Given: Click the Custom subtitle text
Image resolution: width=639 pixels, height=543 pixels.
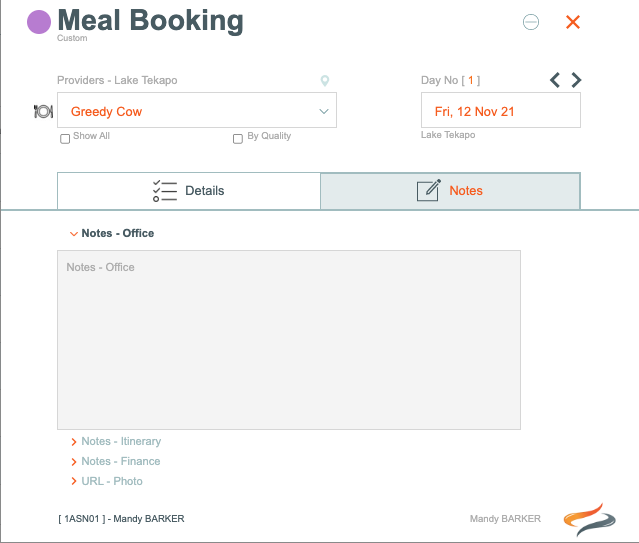Looking at the screenshot, I should pos(72,38).
